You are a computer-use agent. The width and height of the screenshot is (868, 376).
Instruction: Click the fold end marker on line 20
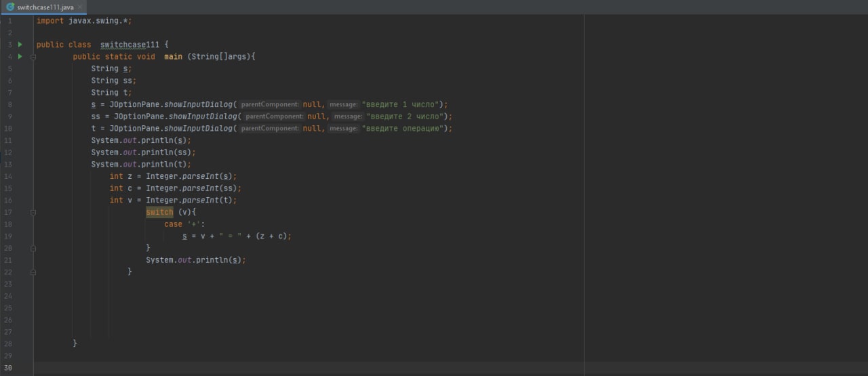[32, 248]
